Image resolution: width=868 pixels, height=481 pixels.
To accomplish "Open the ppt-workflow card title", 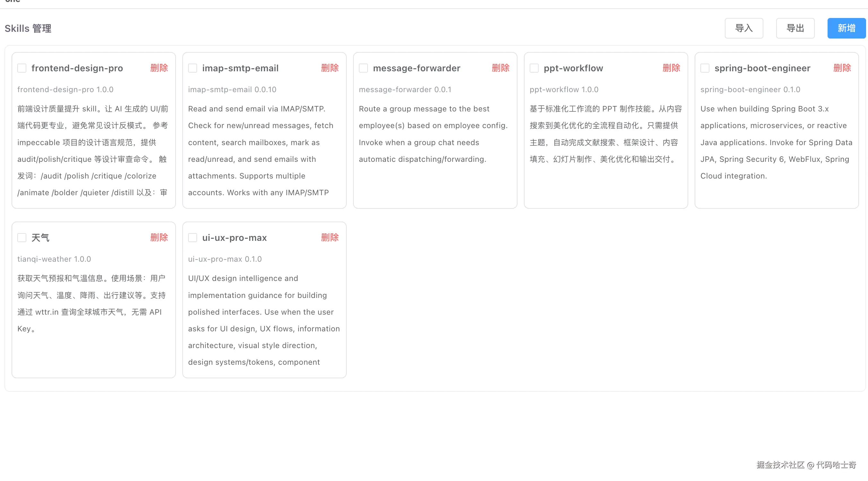I will click(573, 68).
